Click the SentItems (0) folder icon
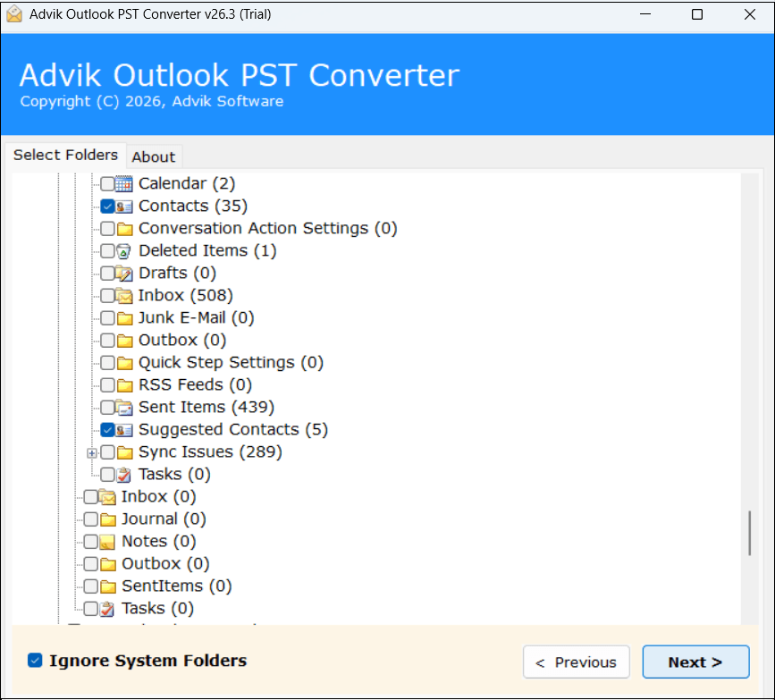Viewport: 775px width, 700px height. 108,586
